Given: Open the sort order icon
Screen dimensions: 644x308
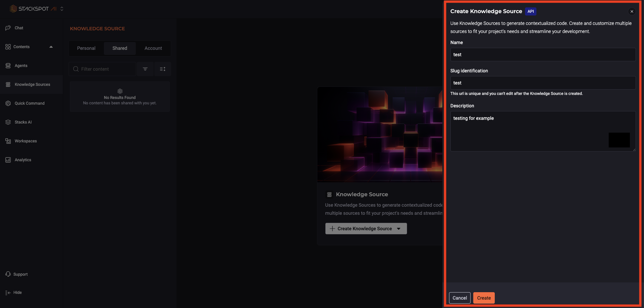Looking at the screenshot, I should [163, 69].
